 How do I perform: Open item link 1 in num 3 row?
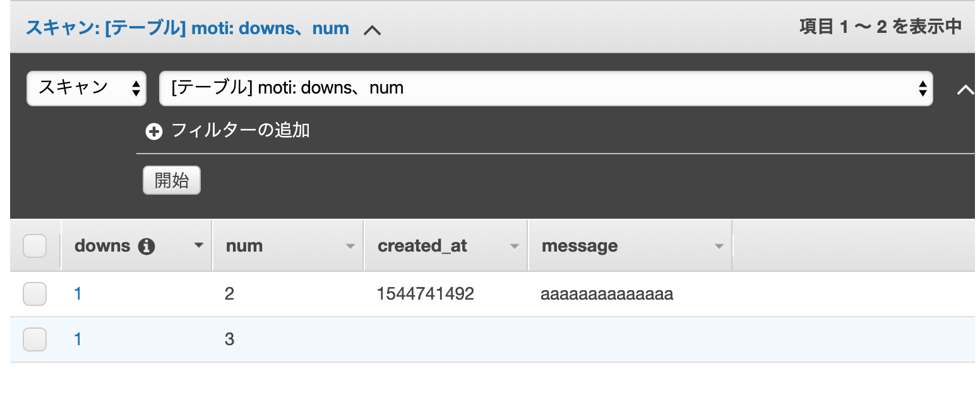pos(78,339)
